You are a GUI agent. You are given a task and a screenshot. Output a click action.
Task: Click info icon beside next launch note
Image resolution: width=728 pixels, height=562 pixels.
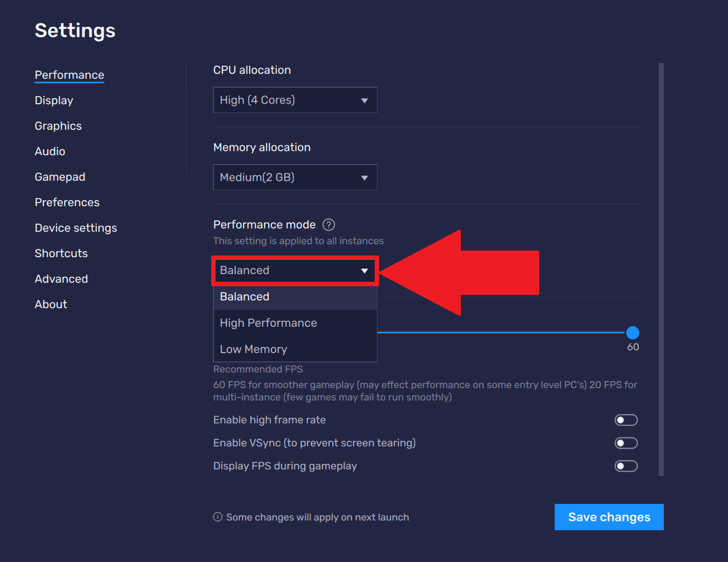tap(218, 517)
